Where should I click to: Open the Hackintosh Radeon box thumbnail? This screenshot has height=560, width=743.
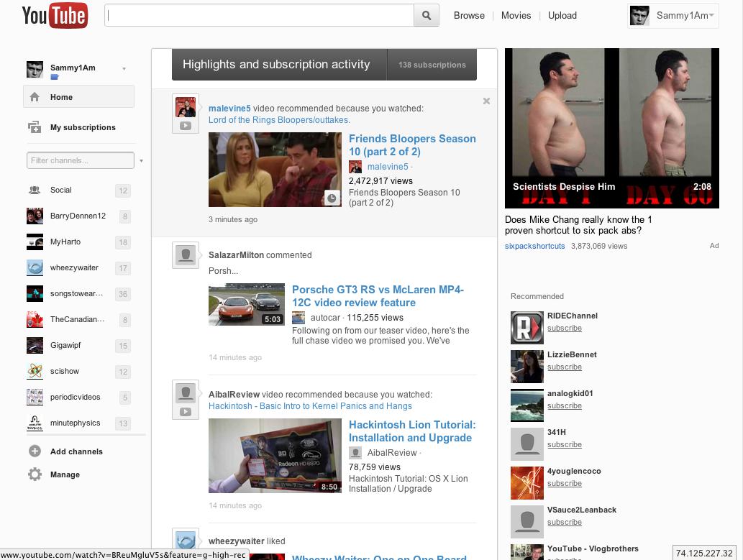pyautogui.click(x=275, y=456)
